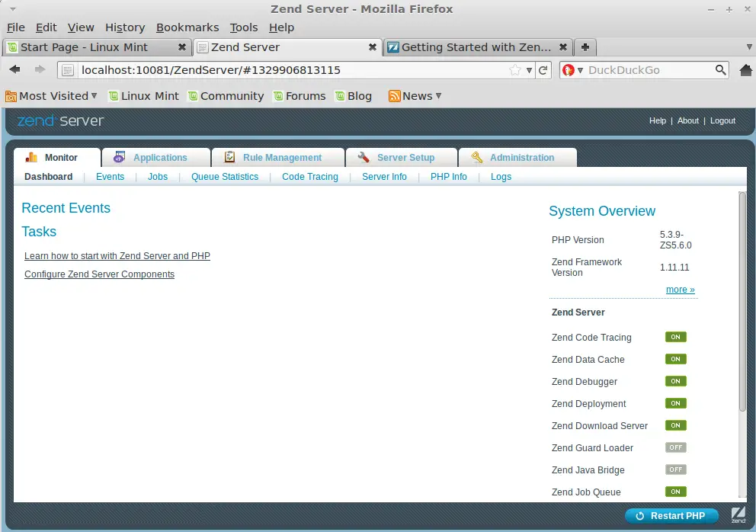
Task: Click the page vertical scrollbar
Action: (742, 301)
